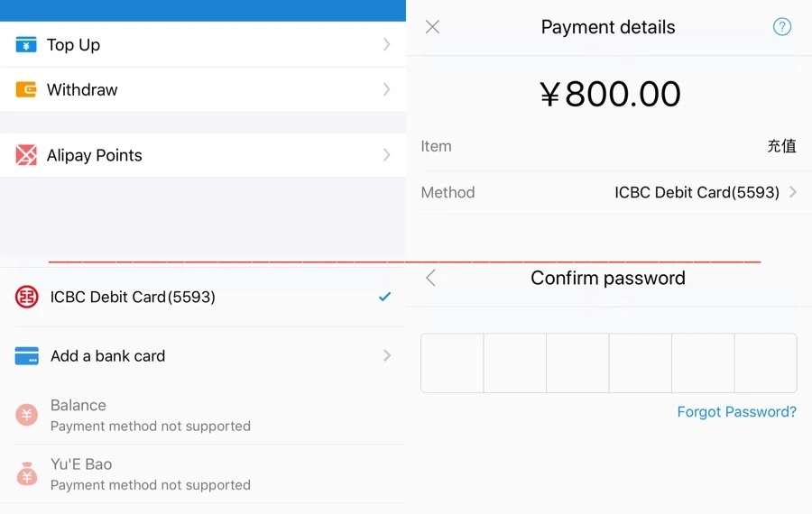
Task: Tap the first password digit box
Action: point(452,363)
